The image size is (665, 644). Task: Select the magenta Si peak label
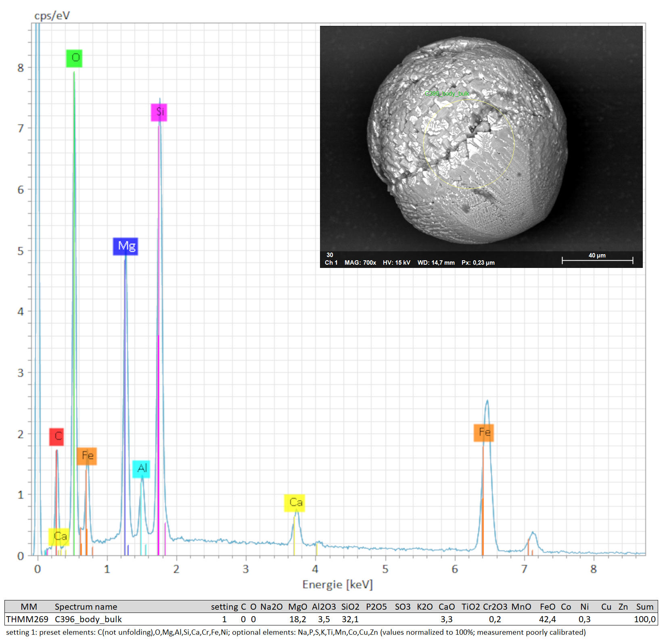point(159,112)
